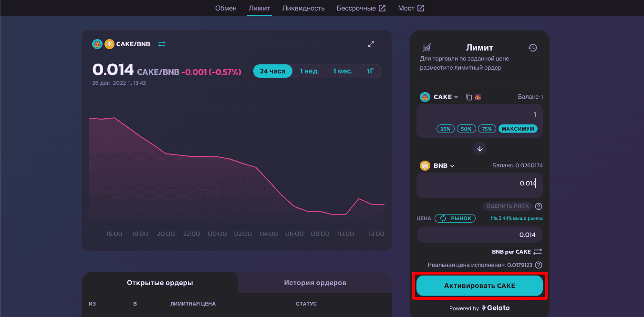Focus the limit price input field
This screenshot has width=644, height=317.
480,235
